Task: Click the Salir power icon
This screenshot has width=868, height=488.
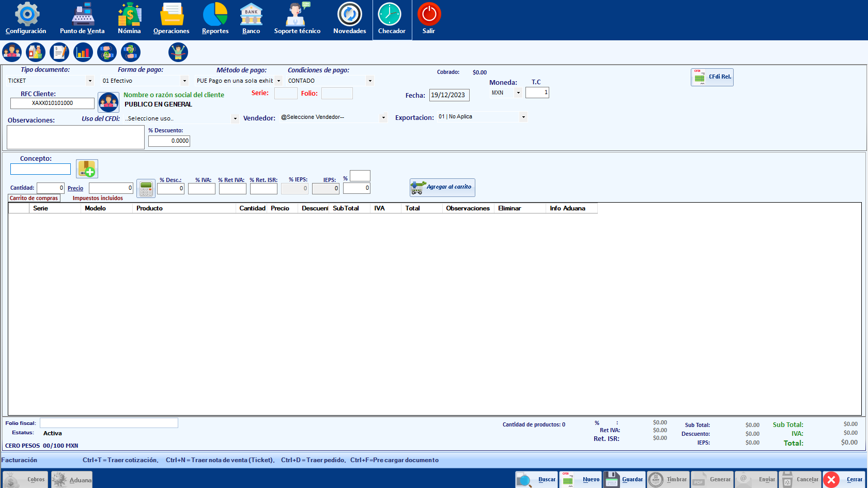Action: [429, 14]
